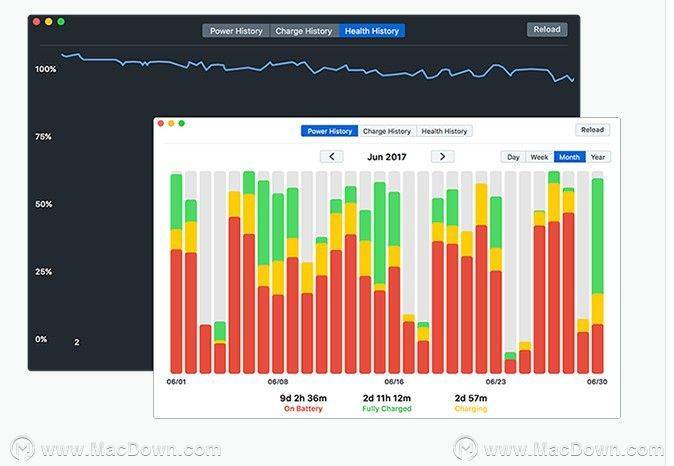Switch to Charge History tab in white window
Image resolution: width=674 pixels, height=466 pixels.
[387, 131]
